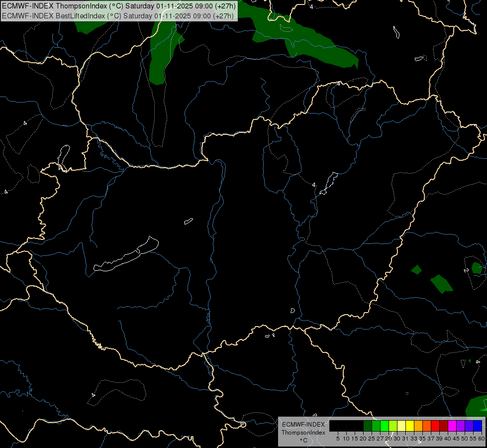Click the BestLiftedIndex title line at top
The width and height of the screenshot is (487, 448).
point(118,15)
